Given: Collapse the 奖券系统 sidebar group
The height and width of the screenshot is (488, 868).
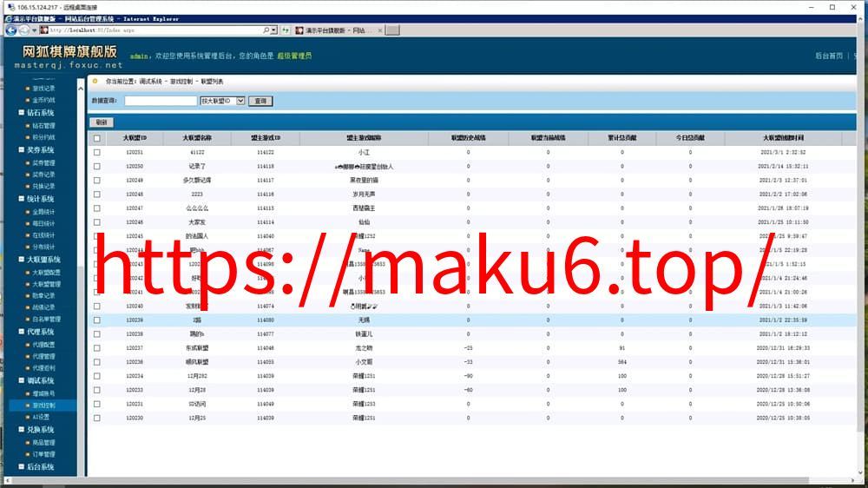Looking at the screenshot, I should pyautogui.click(x=21, y=149).
